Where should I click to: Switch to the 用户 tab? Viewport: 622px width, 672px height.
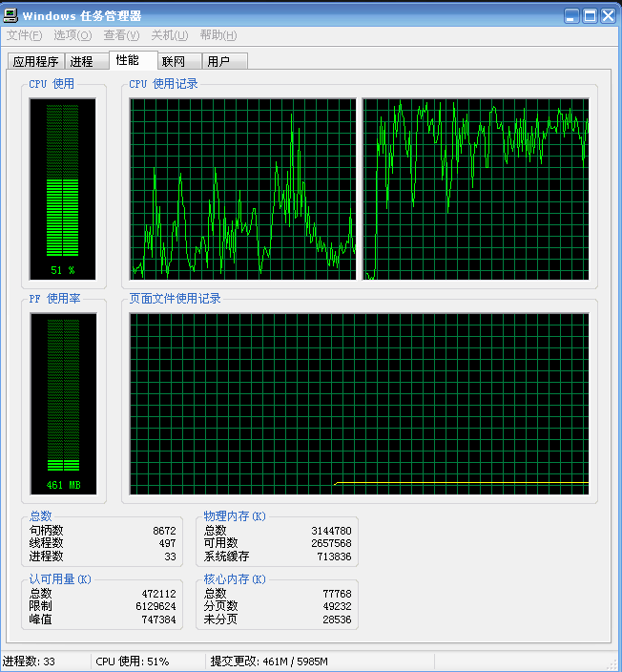coord(225,61)
